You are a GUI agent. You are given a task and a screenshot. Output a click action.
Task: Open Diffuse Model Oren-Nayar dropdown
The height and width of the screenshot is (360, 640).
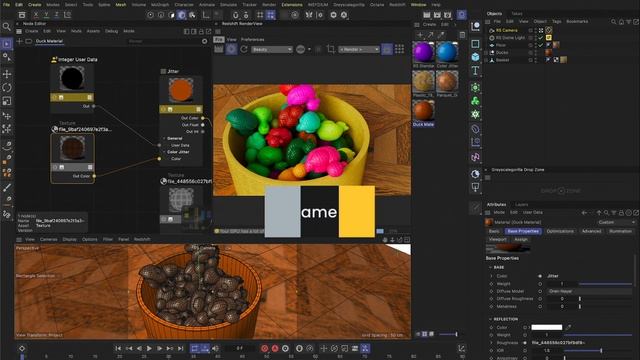click(x=589, y=291)
